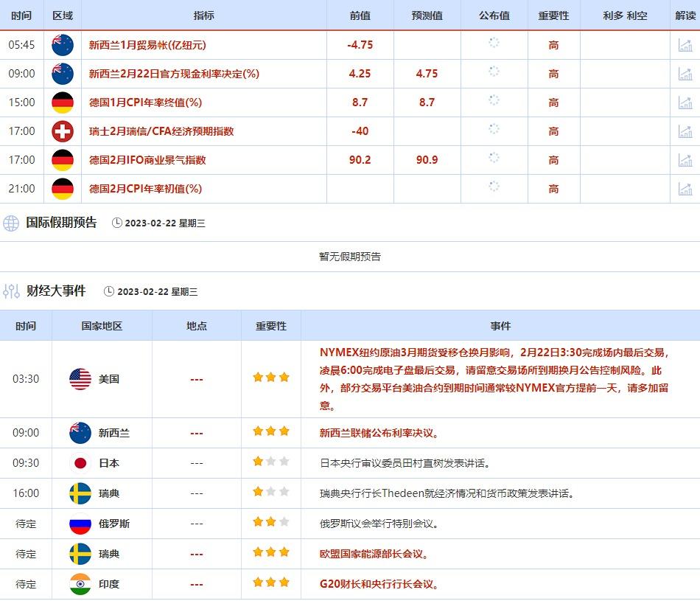Click clock icon next to holiday date
The width and height of the screenshot is (700, 601).
click(117, 223)
